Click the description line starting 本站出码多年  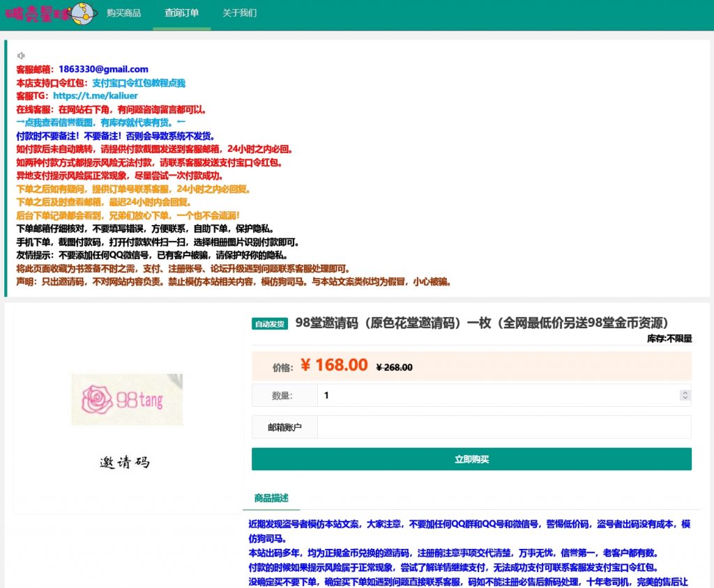pyautogui.click(x=453, y=553)
